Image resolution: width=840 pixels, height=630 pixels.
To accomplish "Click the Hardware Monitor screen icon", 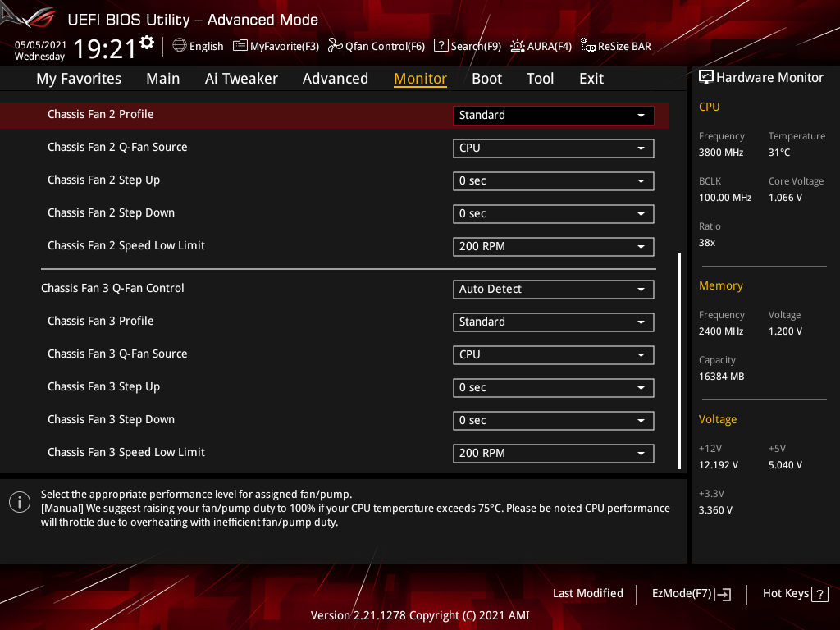I will (x=706, y=78).
